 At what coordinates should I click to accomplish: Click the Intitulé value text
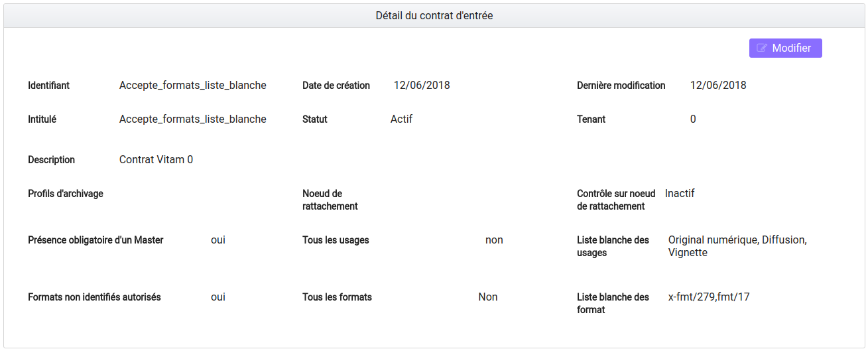tap(193, 119)
